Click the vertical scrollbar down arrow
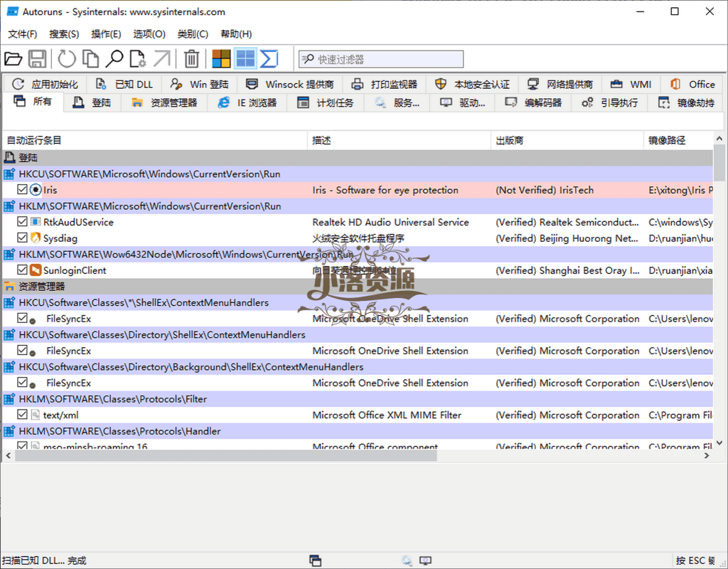The width and height of the screenshot is (728, 569). point(719,443)
